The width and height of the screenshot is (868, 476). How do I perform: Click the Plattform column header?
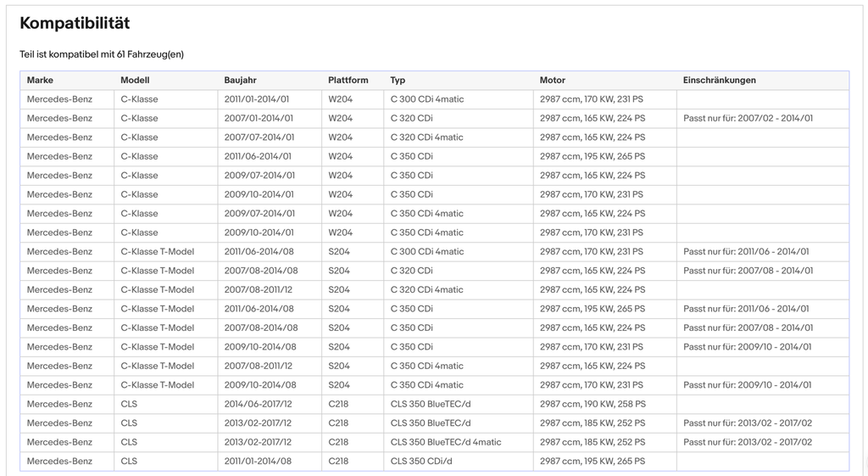[348, 81]
